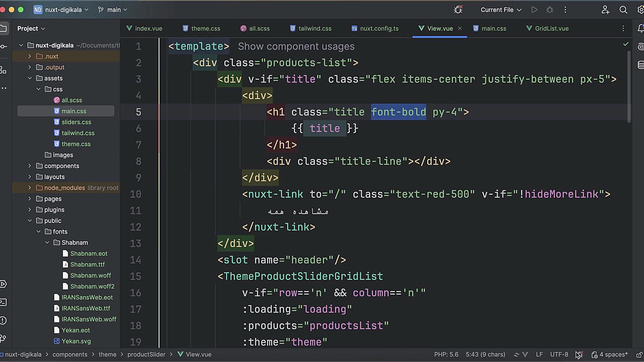
Task: Open nuxt-digikala project dropdown
Action: [61, 10]
